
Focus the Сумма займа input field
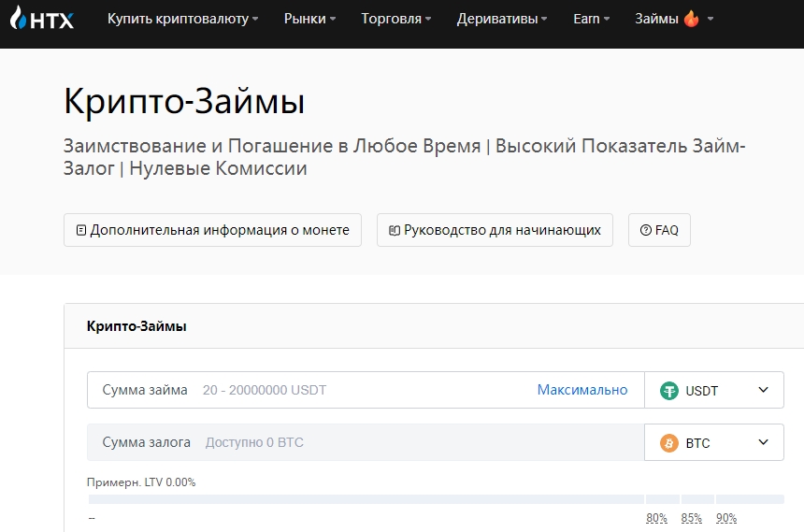[366, 390]
